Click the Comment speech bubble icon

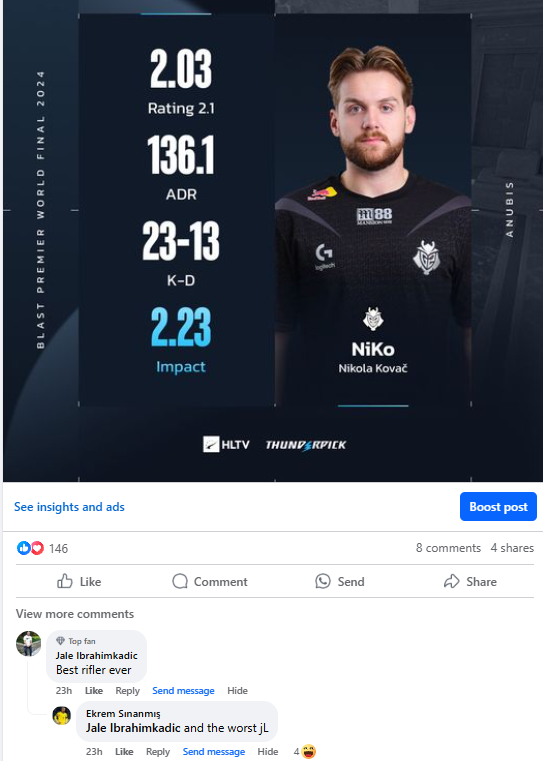180,581
